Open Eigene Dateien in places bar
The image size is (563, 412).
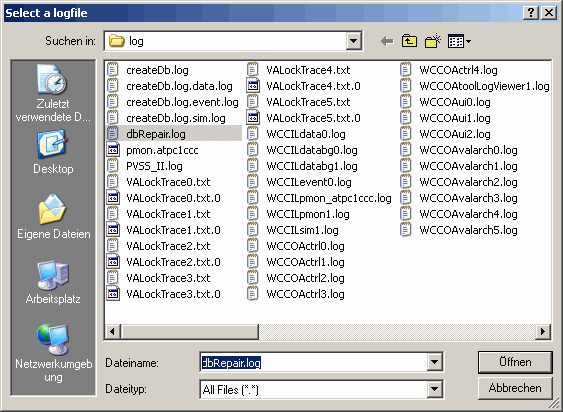click(x=53, y=217)
